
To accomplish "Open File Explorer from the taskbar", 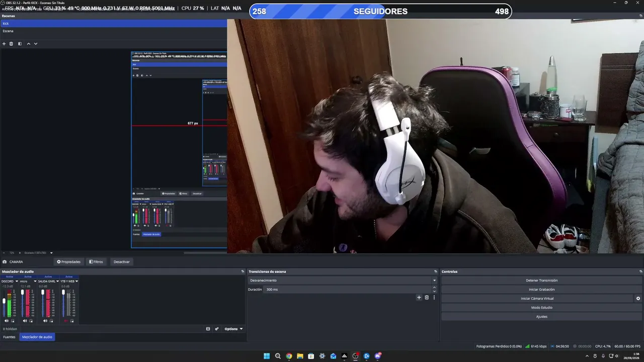I will click(x=300, y=356).
